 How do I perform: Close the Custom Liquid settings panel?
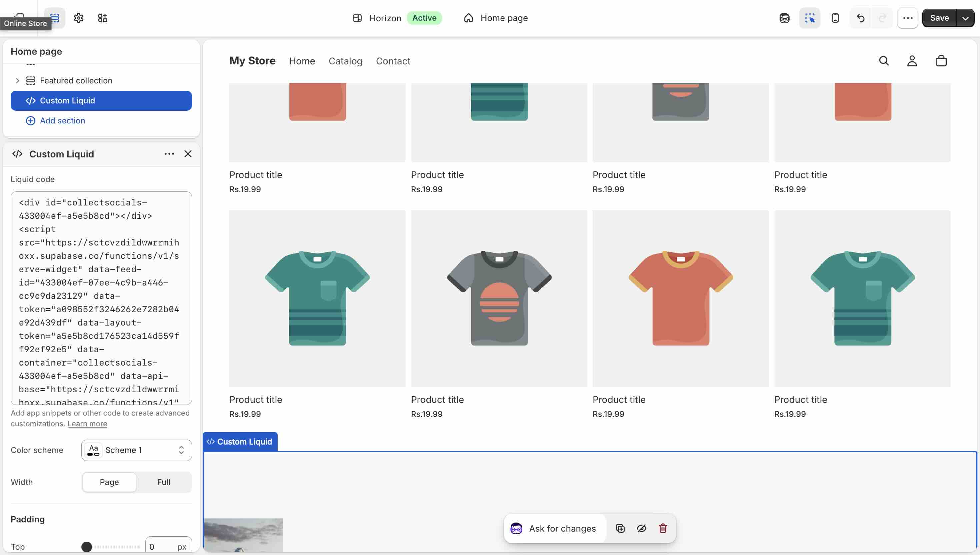click(x=188, y=154)
